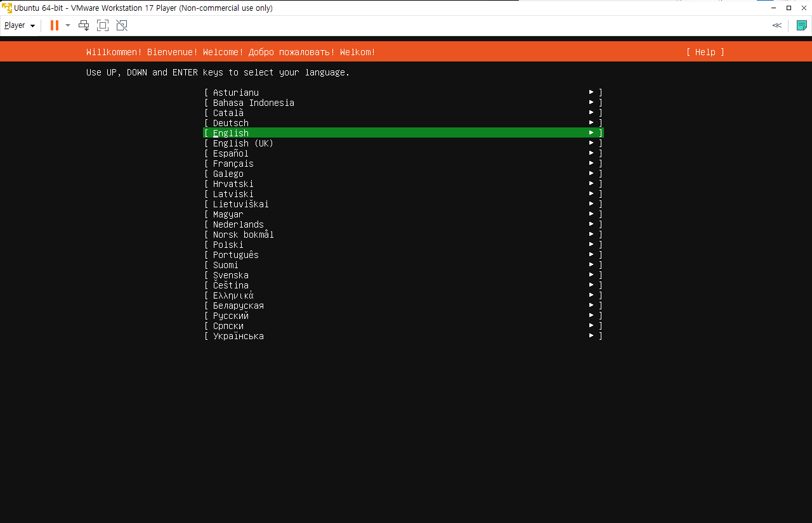
Task: Open the installer Help button
Action: pyautogui.click(x=705, y=52)
